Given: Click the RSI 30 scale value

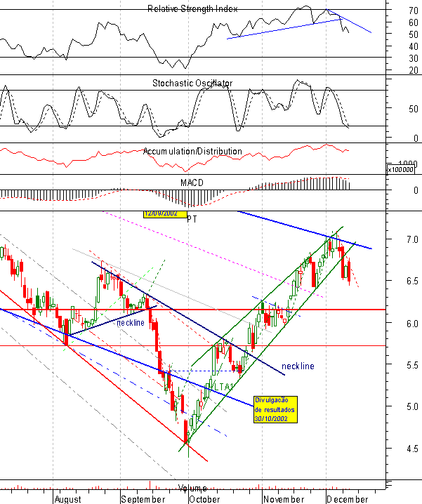Looking at the screenshot, I should [414, 58].
